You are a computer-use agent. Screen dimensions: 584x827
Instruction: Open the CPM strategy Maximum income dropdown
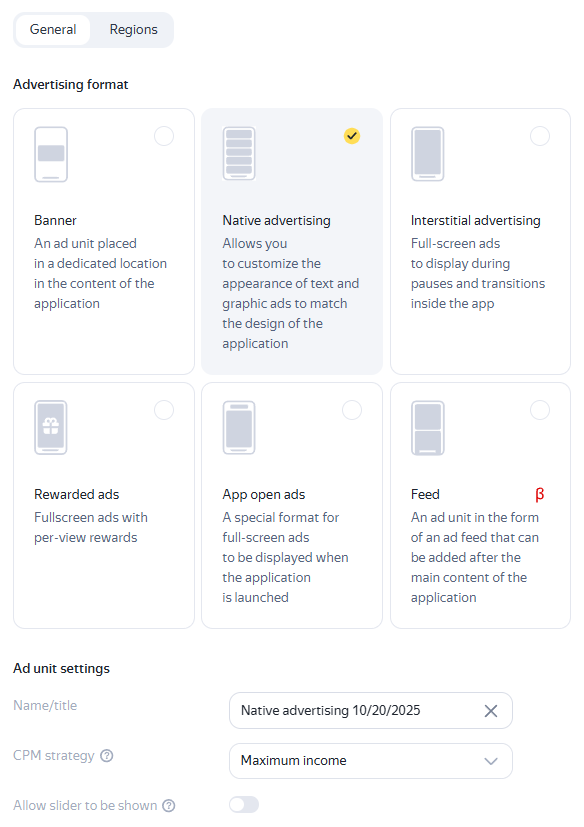point(371,761)
